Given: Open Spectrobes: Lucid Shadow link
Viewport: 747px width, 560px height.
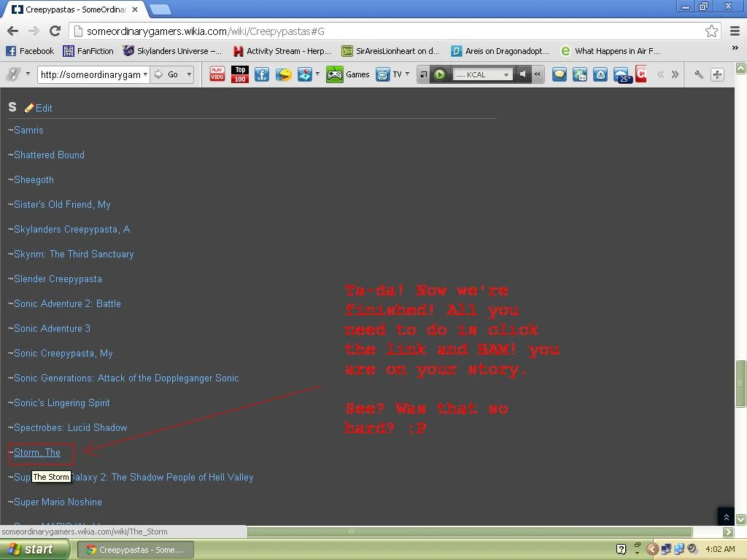Looking at the screenshot, I should (x=71, y=427).
